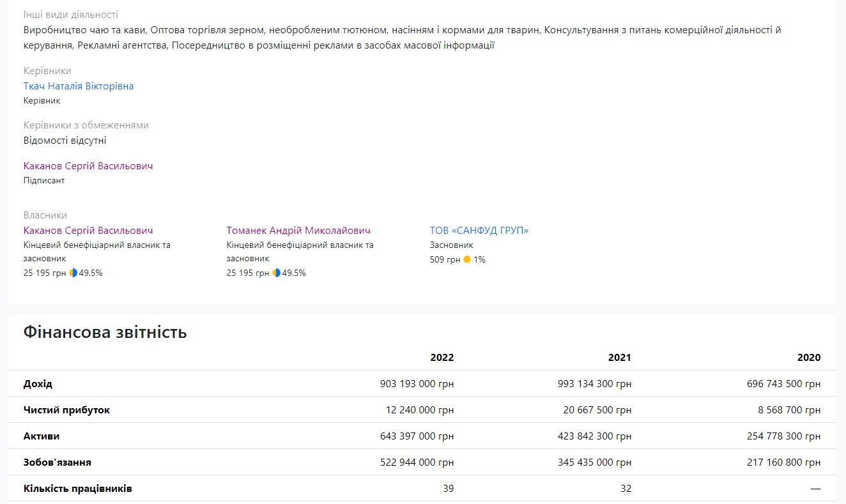Select the 2020 column header
Viewport: 846px width, 504px height.
click(808, 358)
